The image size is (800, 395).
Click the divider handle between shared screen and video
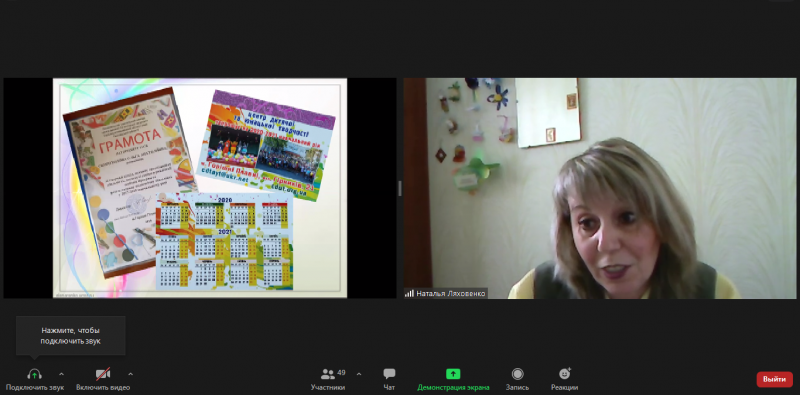[x=400, y=188]
